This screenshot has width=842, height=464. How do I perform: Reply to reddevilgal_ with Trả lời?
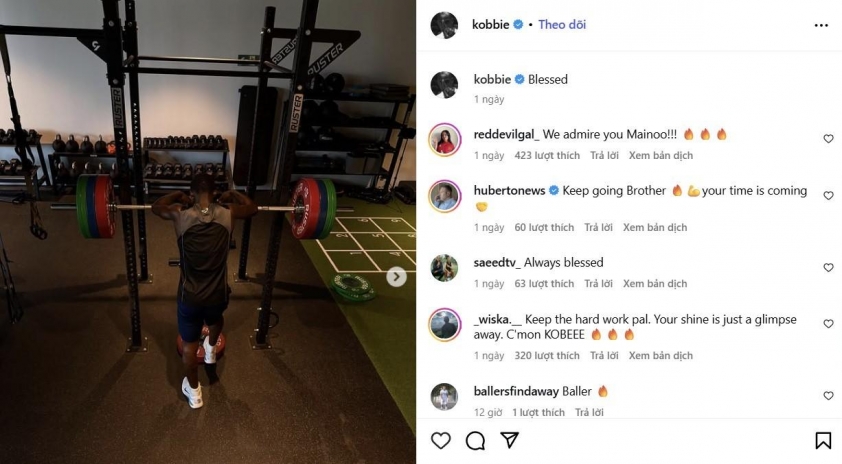click(604, 155)
